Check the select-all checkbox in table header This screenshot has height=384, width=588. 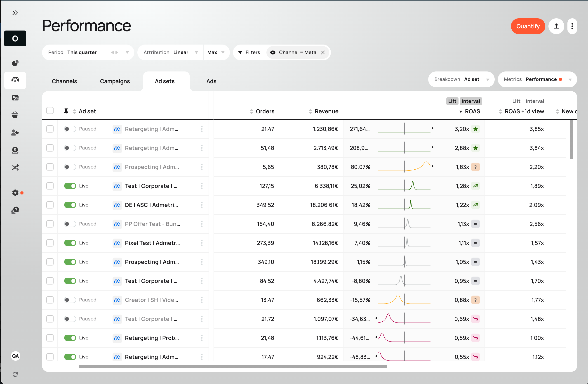click(x=50, y=111)
